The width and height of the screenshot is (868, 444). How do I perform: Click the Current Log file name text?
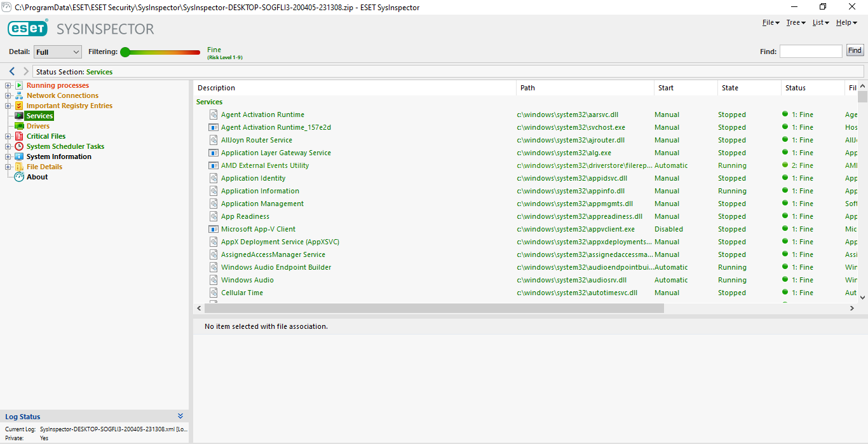coord(113,429)
